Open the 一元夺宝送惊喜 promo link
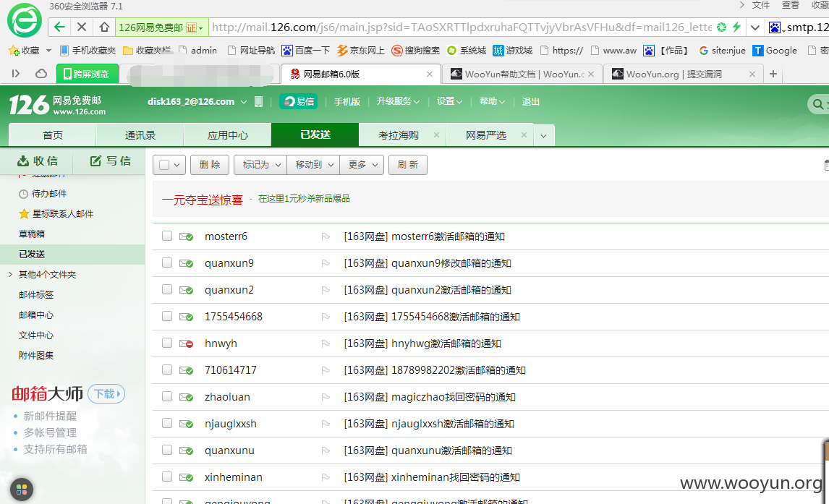The height and width of the screenshot is (504, 829). point(202,200)
